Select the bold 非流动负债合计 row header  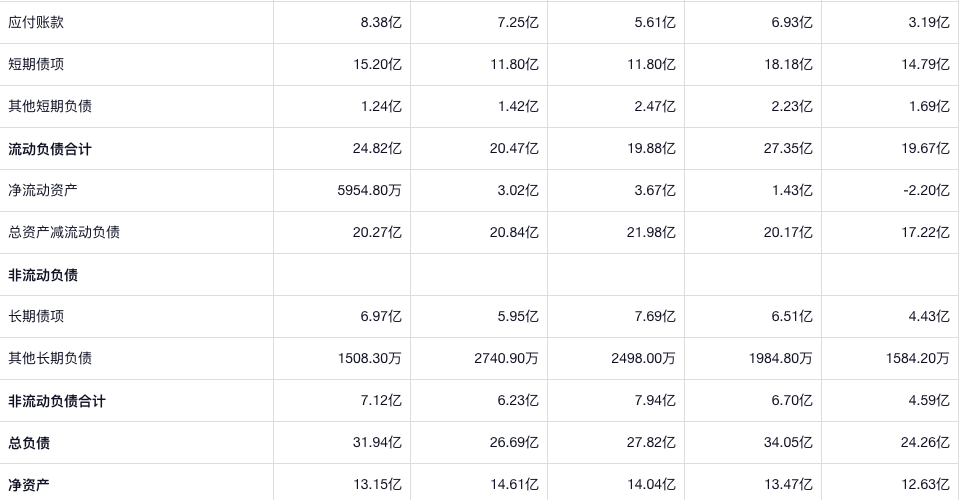click(x=57, y=401)
